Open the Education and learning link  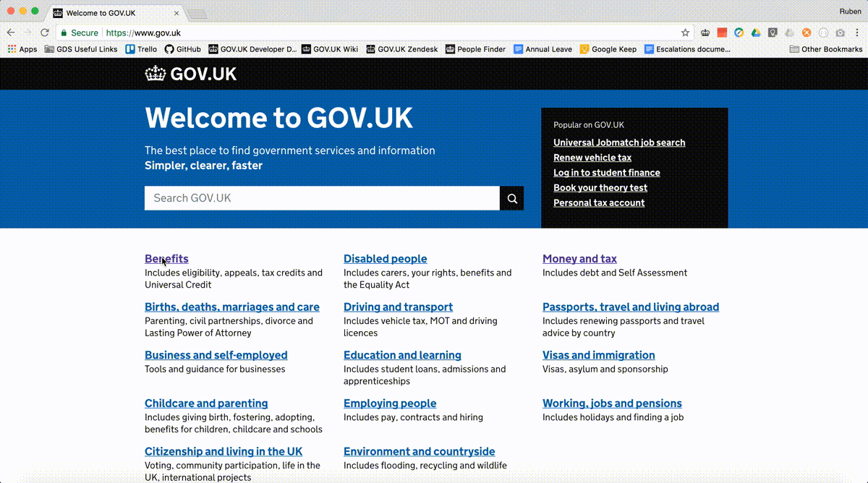402,355
